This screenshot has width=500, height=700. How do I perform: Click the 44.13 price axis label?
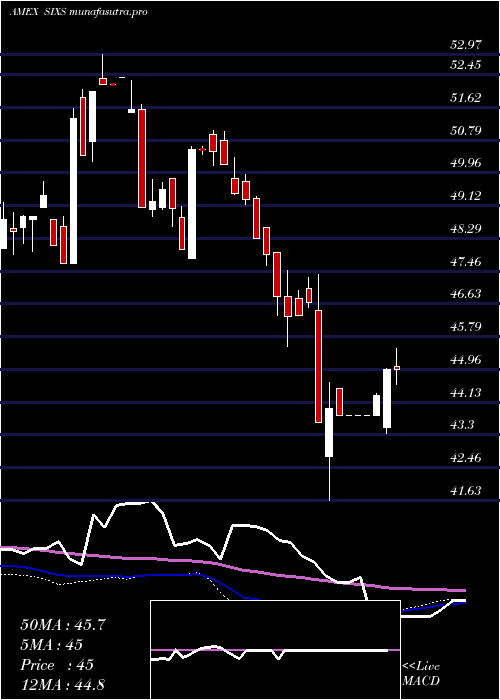click(466, 393)
